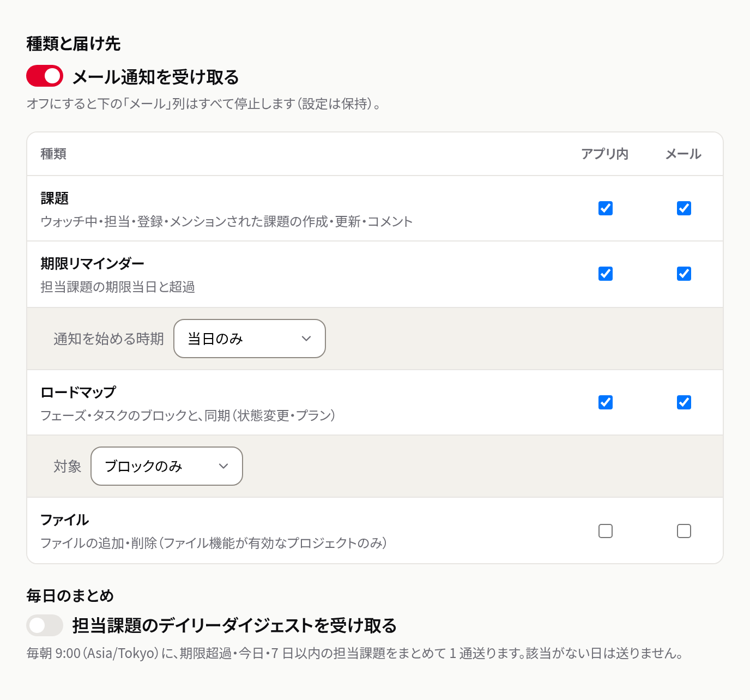Click the 種類 column header
The height and width of the screenshot is (700, 750).
click(53, 154)
